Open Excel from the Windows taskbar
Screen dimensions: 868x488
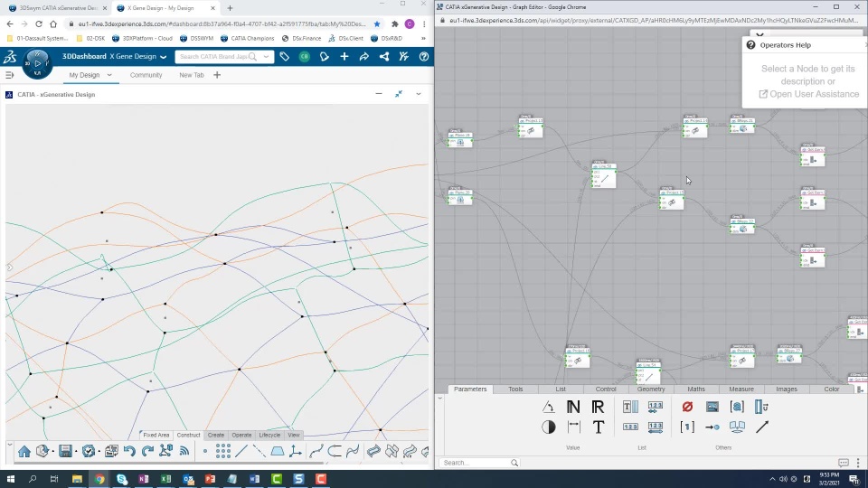tap(165, 479)
